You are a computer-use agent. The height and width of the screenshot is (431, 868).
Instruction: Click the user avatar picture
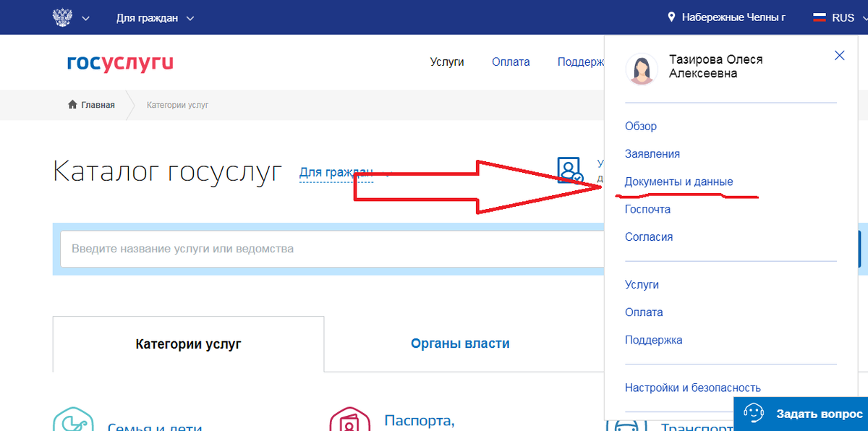click(x=642, y=69)
